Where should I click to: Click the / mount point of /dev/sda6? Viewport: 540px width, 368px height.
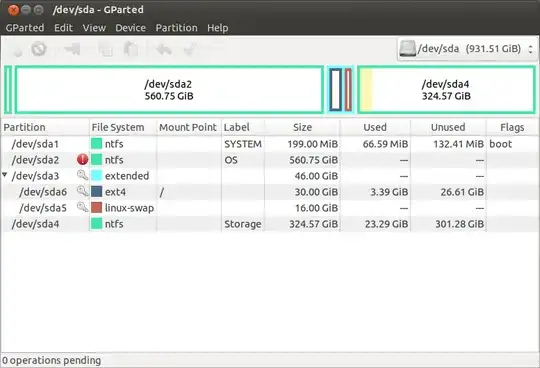pyautogui.click(x=162, y=192)
